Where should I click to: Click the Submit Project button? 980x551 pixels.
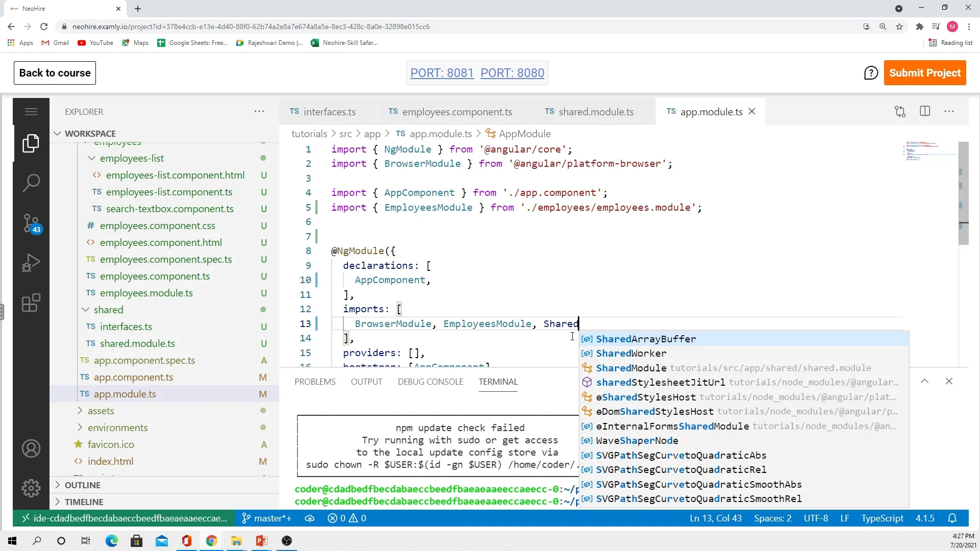pyautogui.click(x=924, y=73)
